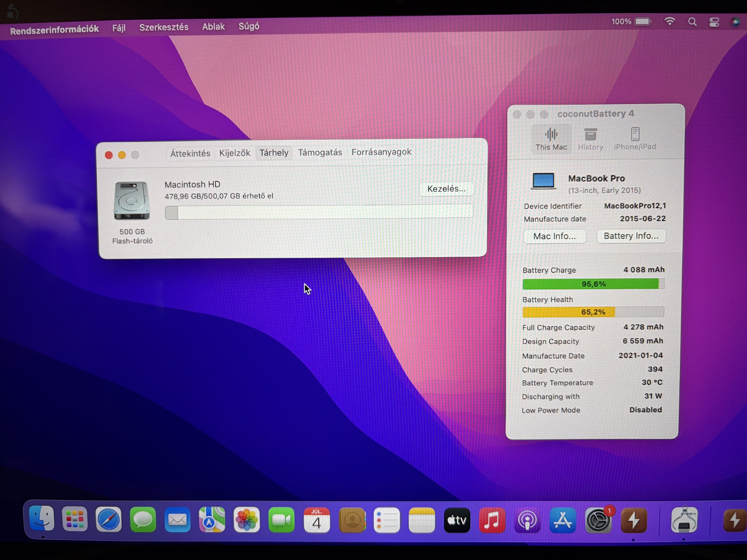The height and width of the screenshot is (560, 747).
Task: Click 478,96 GB/500,07 GB érhető el text
Action: pyautogui.click(x=219, y=196)
